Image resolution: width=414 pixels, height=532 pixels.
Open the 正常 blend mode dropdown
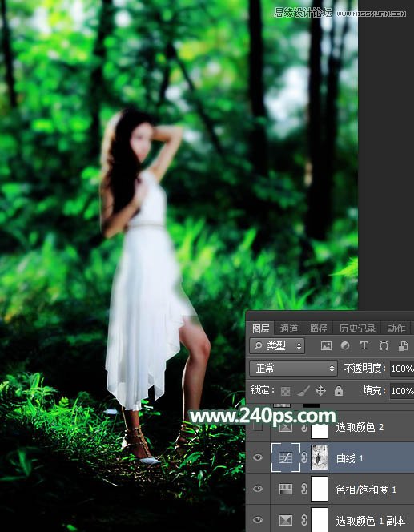tap(293, 368)
